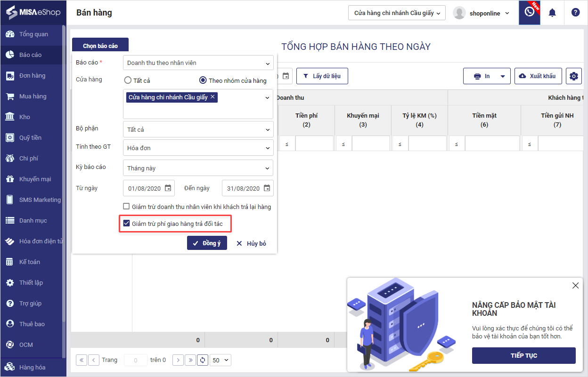Viewport: 588px width, 377px height.
Task: Uncheck Giảm trừ phí giao hàng trả đối tác
Action: [126, 224]
